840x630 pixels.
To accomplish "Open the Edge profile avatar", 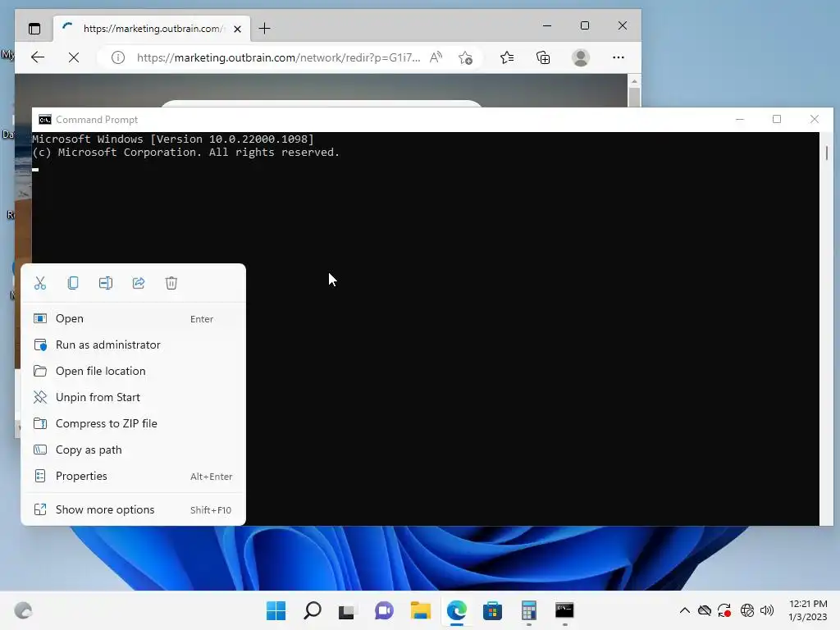I will pyautogui.click(x=581, y=57).
